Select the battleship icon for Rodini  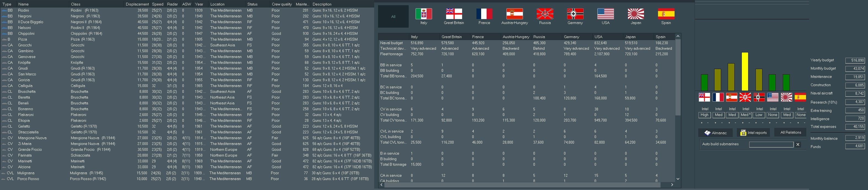coord(4,10)
